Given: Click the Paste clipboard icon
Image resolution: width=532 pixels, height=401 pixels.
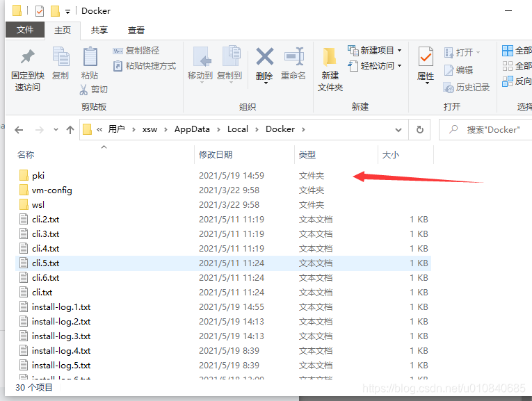Looking at the screenshot, I should tap(90, 56).
